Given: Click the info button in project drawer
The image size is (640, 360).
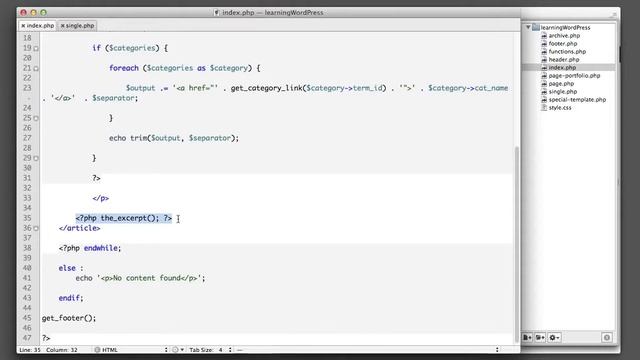Looking at the screenshot, I should [607, 338].
